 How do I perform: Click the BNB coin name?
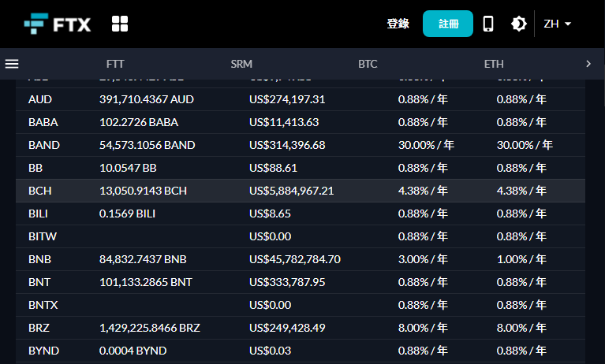coord(39,259)
